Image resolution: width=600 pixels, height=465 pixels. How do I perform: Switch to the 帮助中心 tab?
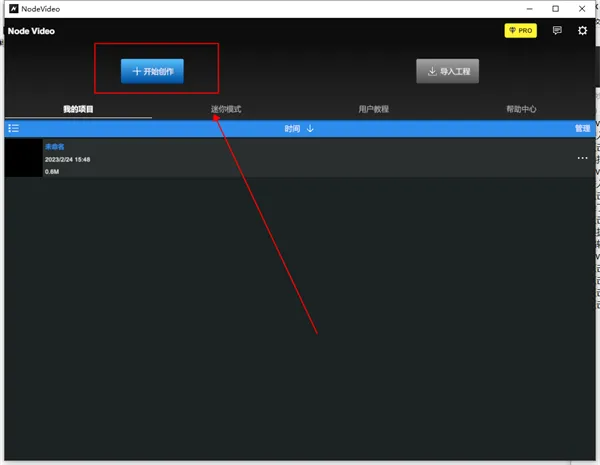click(521, 109)
